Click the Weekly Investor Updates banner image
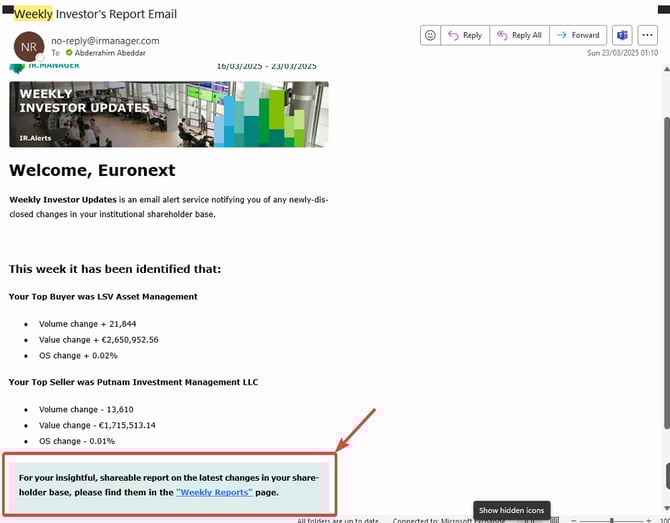 (x=169, y=114)
